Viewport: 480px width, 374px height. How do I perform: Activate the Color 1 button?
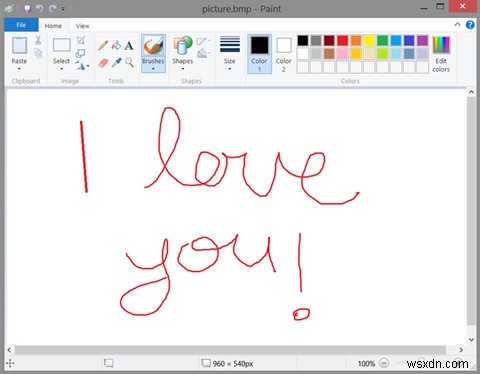pyautogui.click(x=259, y=53)
